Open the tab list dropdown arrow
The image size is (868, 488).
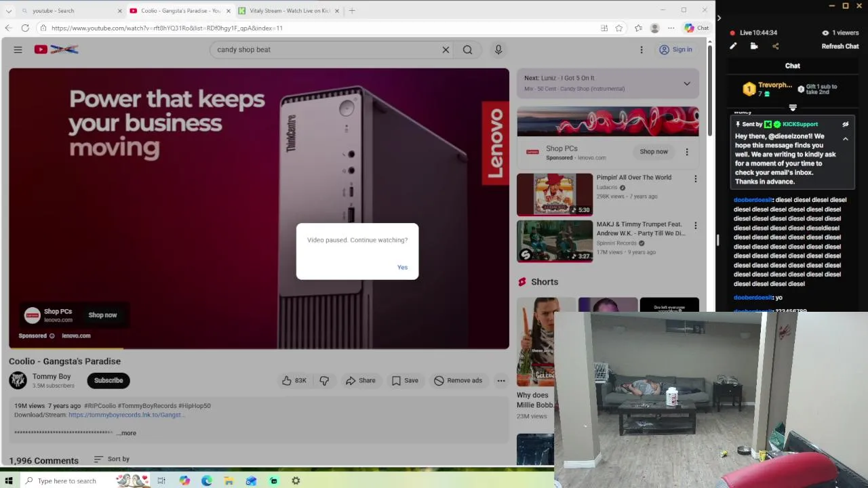pyautogui.click(x=8, y=11)
